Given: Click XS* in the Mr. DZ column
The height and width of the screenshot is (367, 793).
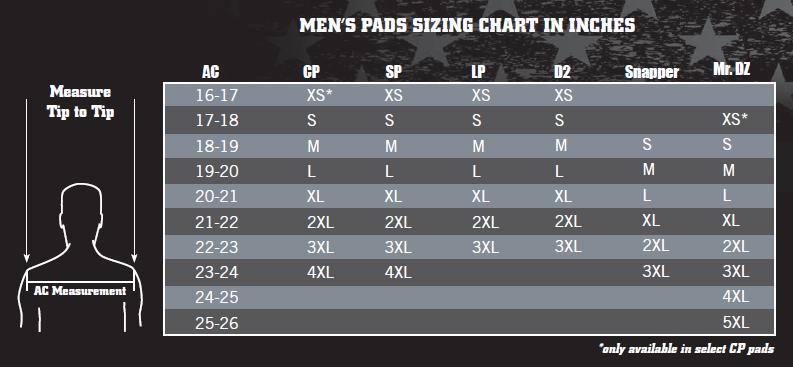Looking at the screenshot, I should coord(735,119).
